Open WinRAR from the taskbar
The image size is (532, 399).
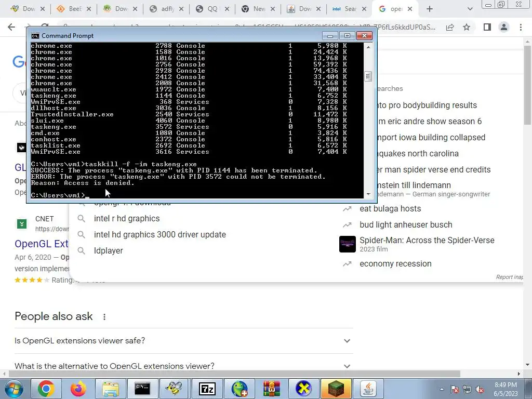tap(271, 389)
